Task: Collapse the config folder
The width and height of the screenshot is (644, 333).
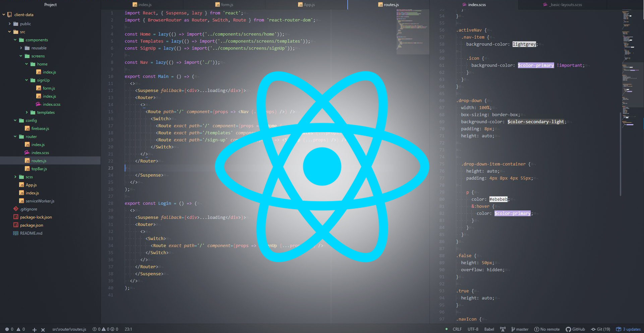Action: [x=15, y=121]
